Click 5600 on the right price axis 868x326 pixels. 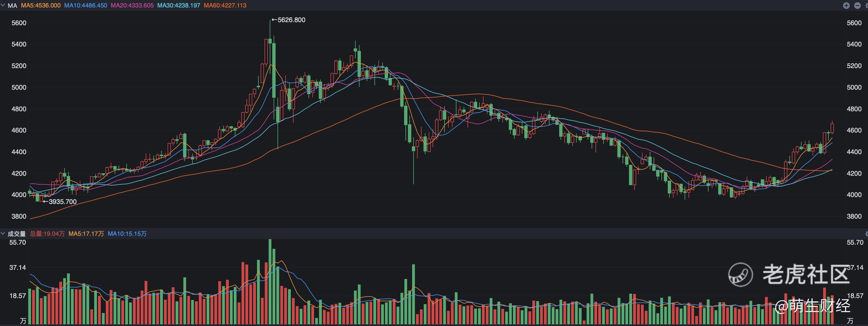click(x=854, y=23)
